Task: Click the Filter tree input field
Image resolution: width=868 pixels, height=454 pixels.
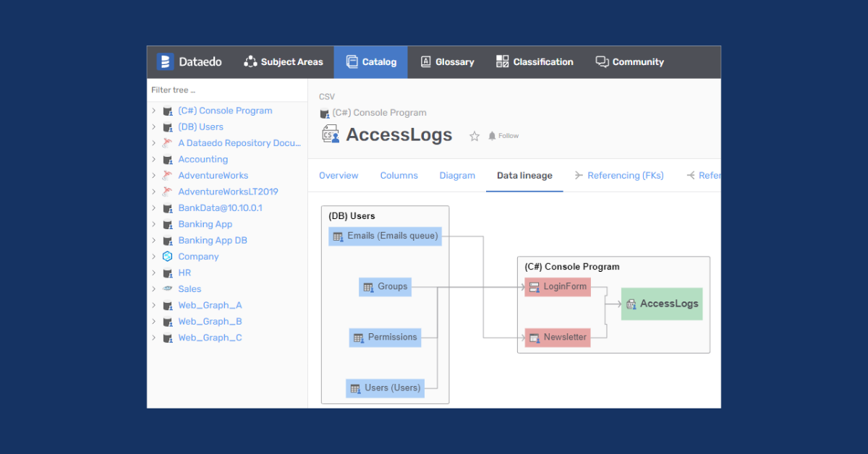Action: coord(217,89)
